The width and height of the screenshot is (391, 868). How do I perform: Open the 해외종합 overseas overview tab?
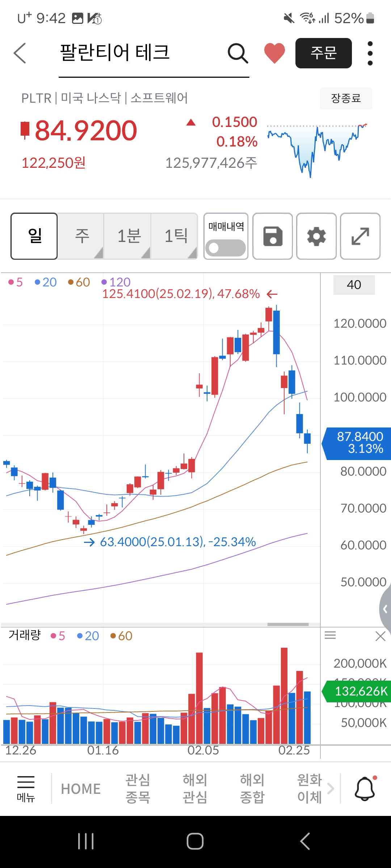tap(252, 788)
